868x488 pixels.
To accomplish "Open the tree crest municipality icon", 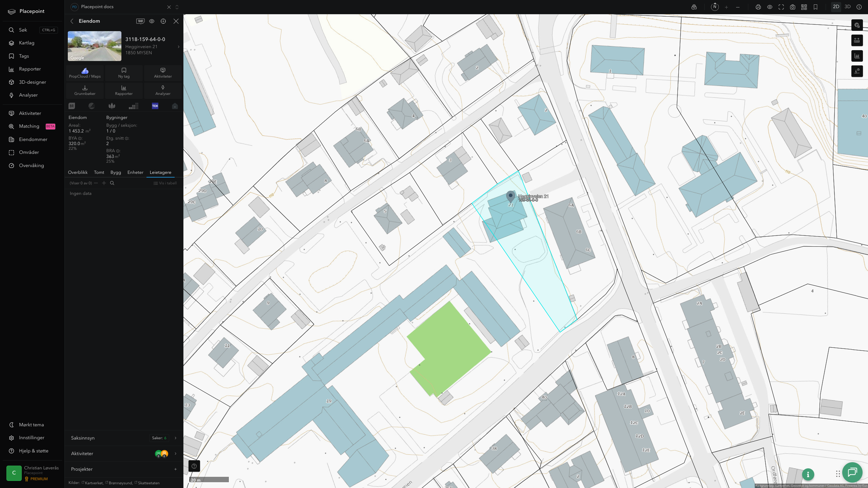I will tap(112, 106).
